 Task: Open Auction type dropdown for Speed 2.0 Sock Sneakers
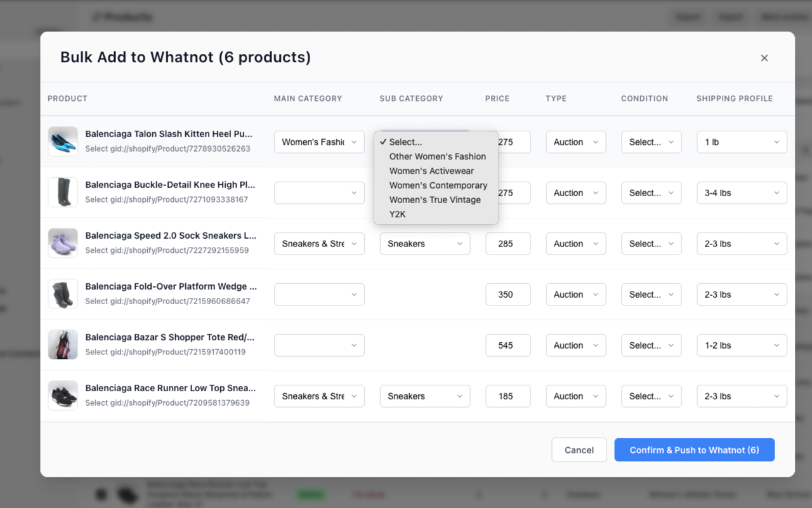[x=576, y=244]
